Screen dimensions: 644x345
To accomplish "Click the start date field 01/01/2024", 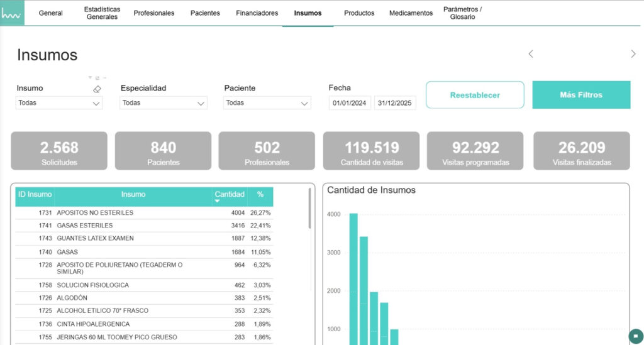I will click(x=350, y=103).
